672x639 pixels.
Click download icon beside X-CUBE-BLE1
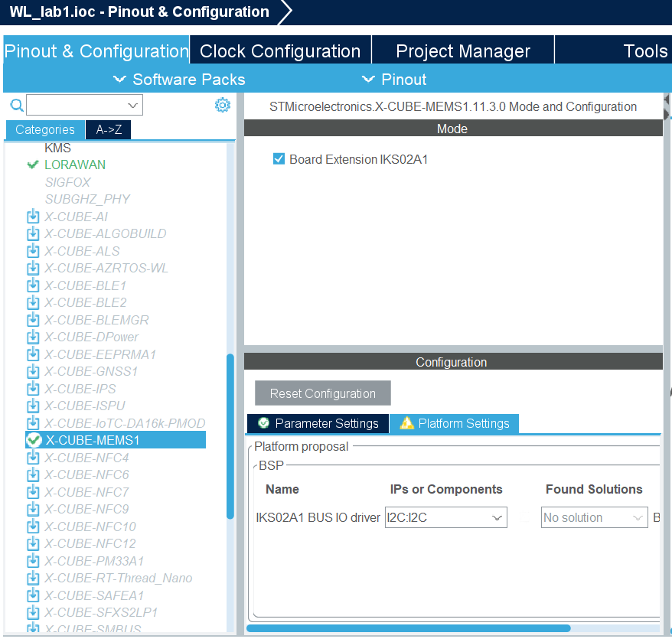(x=33, y=285)
